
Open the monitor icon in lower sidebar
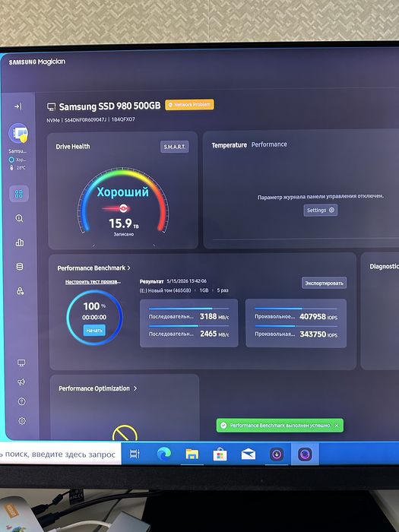21,363
